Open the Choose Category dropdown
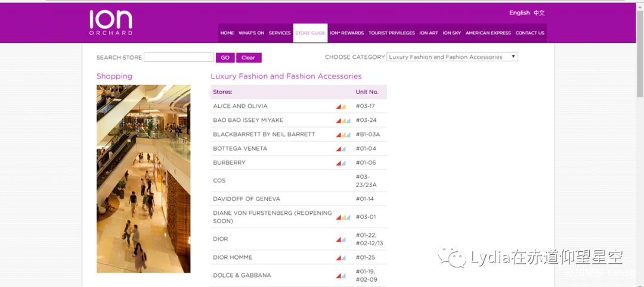 coord(452,57)
